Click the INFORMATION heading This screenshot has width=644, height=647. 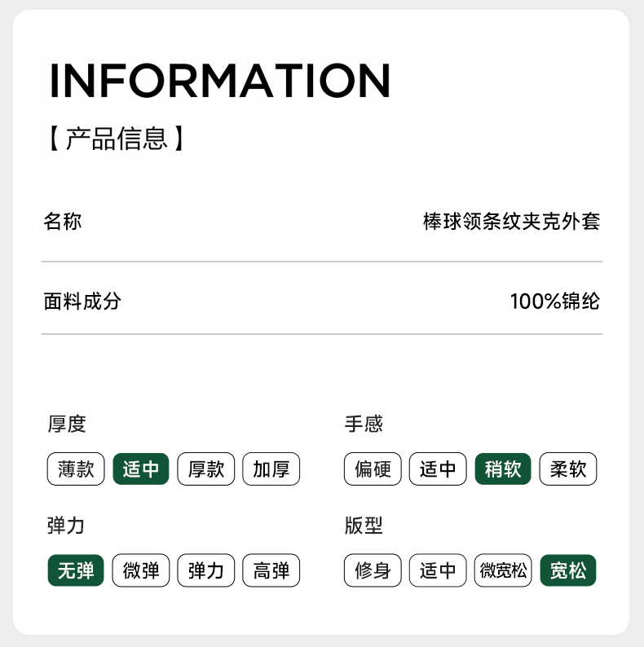[x=220, y=80]
